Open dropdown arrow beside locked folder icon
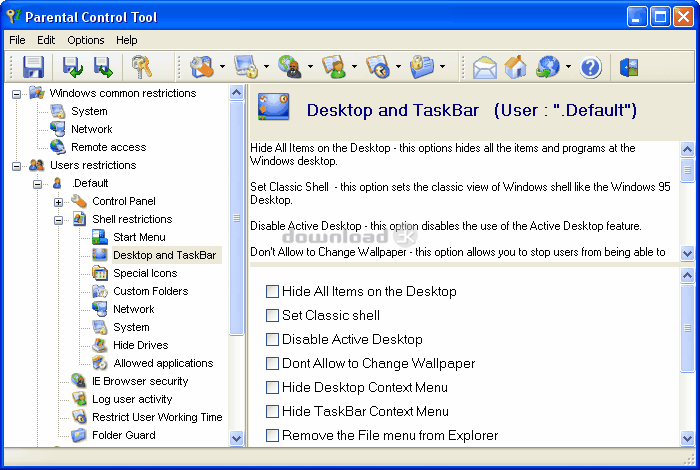The width and height of the screenshot is (700, 470). (x=442, y=67)
